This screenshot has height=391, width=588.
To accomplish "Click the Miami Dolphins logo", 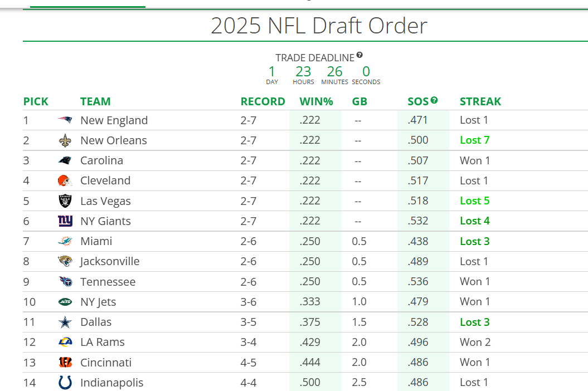I will [65, 241].
